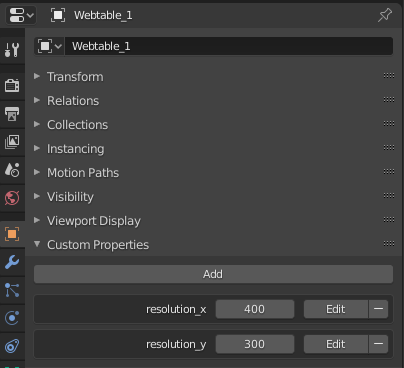
Task: Toggle the pin ID icon
Action: (x=385, y=15)
